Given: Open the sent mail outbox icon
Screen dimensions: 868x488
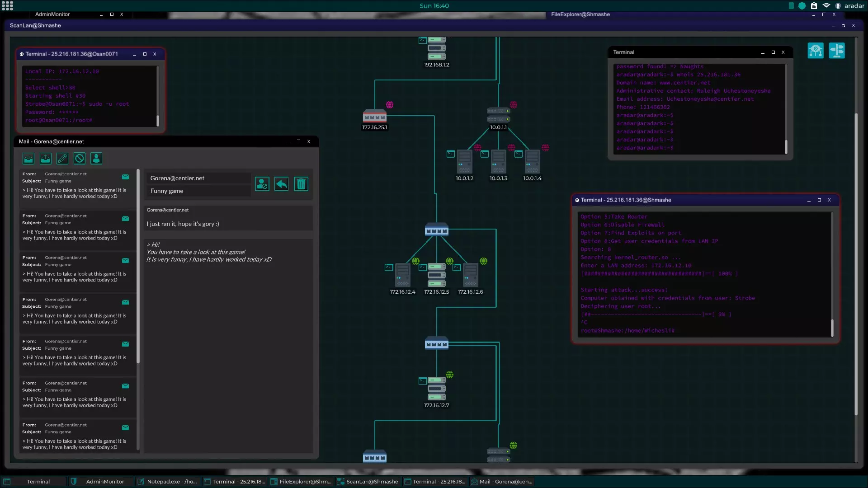Looking at the screenshot, I should pos(46,159).
